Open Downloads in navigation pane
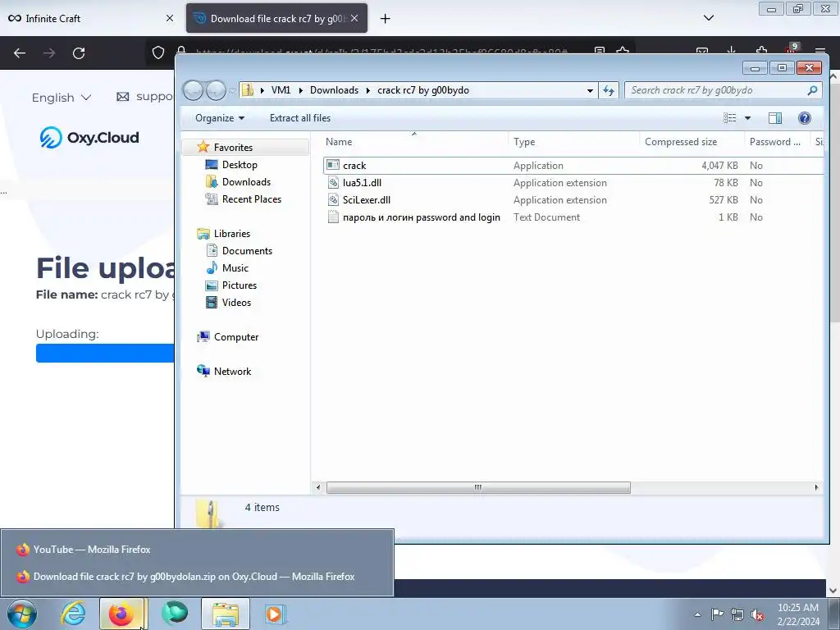 246,181
